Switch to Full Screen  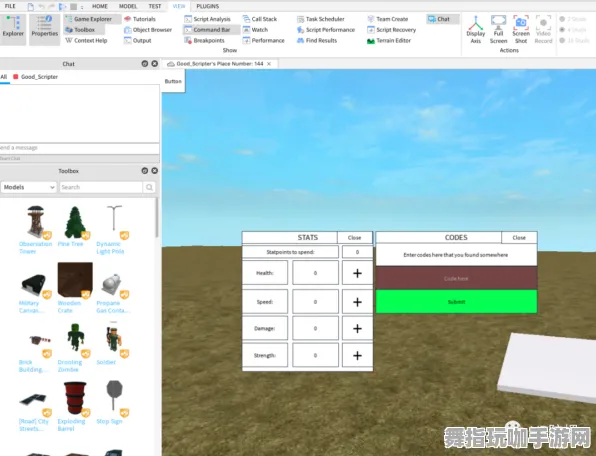coord(498,29)
